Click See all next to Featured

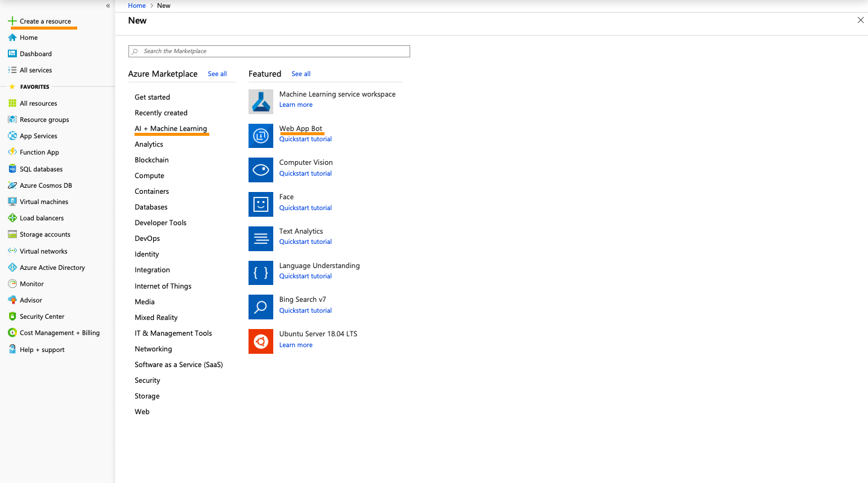pyautogui.click(x=301, y=74)
